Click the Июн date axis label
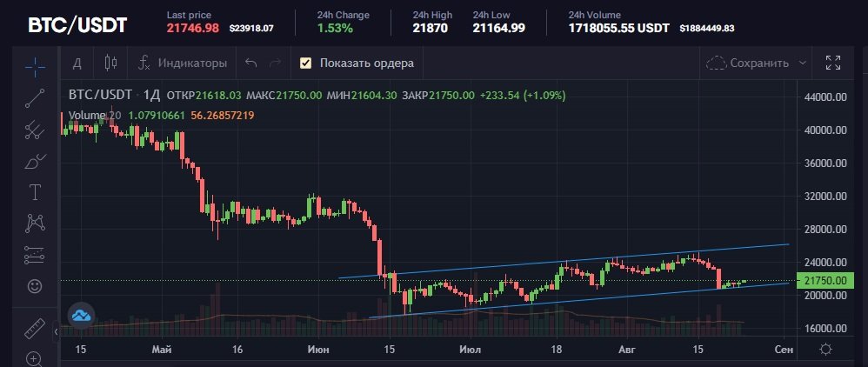Viewport: 868px width, 367px height. coord(318,350)
